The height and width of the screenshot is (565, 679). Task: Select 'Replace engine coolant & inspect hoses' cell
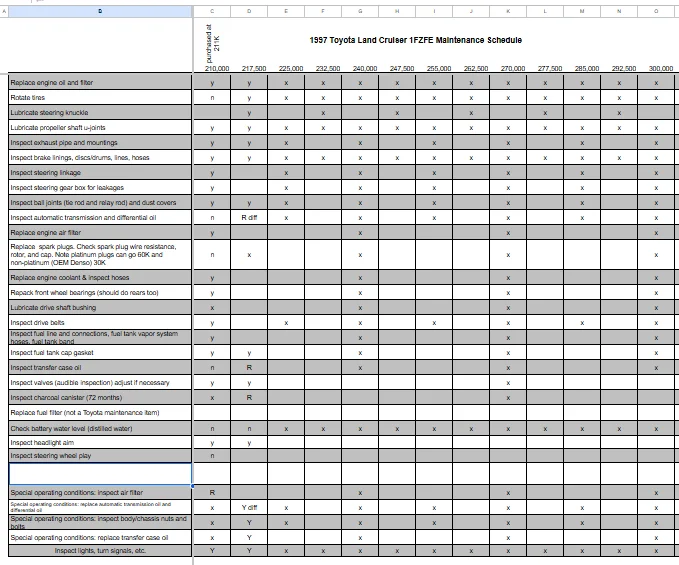pyautogui.click(x=100, y=278)
